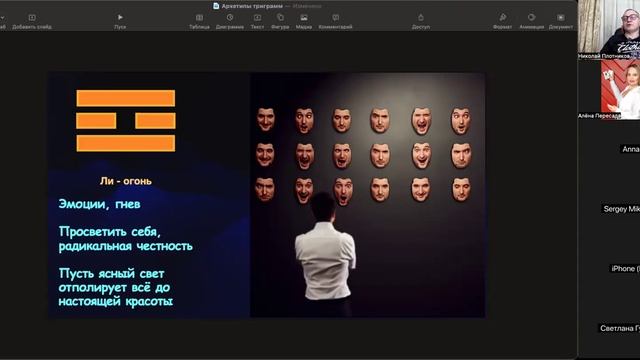
Task: Click the Keynote document icon in title bar
Action: point(216,6)
